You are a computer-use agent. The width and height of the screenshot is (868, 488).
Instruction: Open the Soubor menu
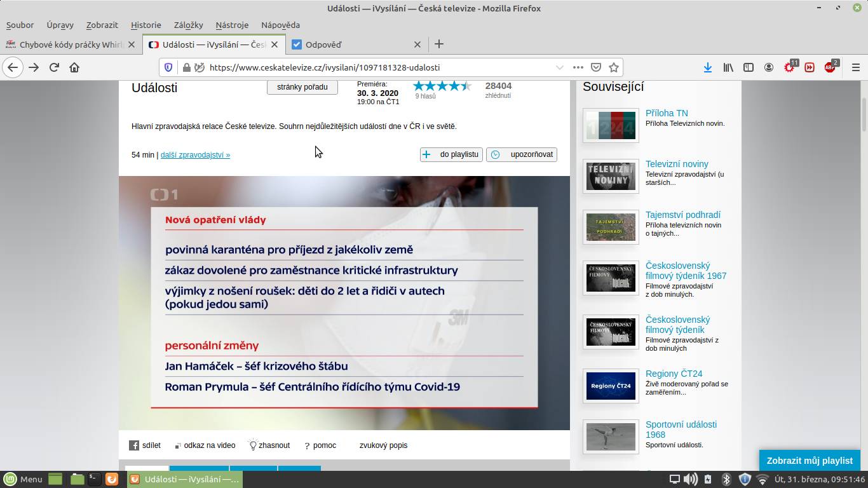(20, 25)
